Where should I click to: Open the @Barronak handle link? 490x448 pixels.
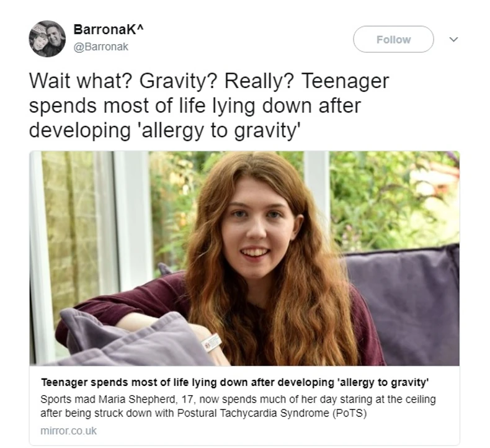click(x=100, y=47)
